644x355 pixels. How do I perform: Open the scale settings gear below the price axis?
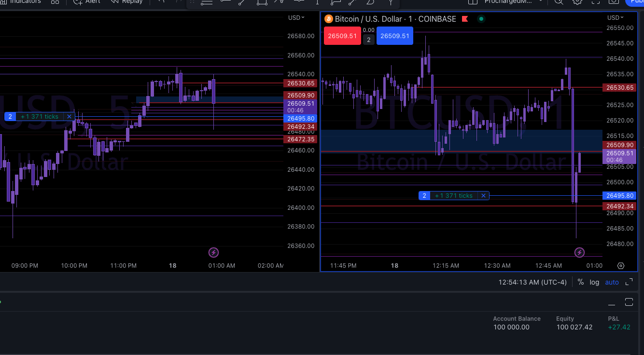pyautogui.click(x=621, y=265)
